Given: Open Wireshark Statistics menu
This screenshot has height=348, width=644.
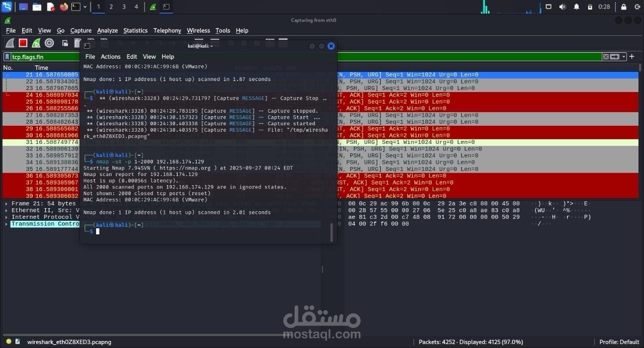Looking at the screenshot, I should 135,31.
